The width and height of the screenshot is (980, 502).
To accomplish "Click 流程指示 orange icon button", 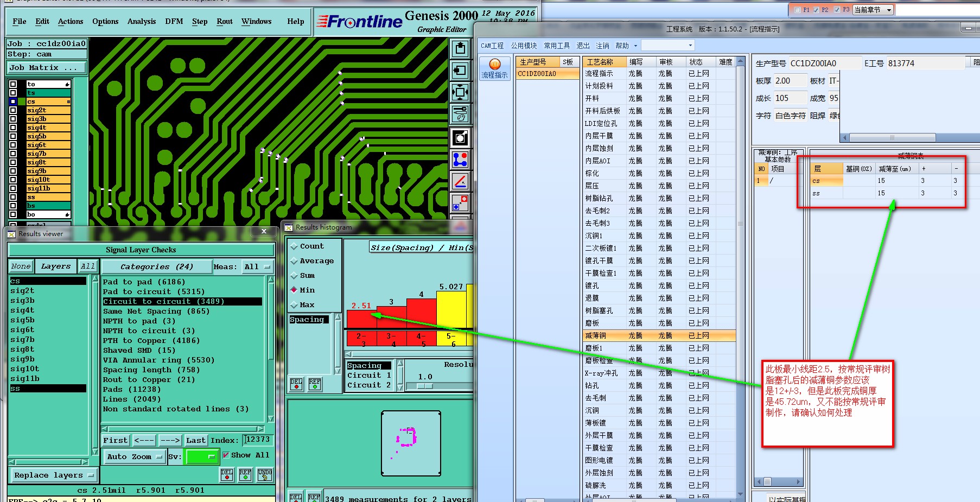I will (x=494, y=69).
